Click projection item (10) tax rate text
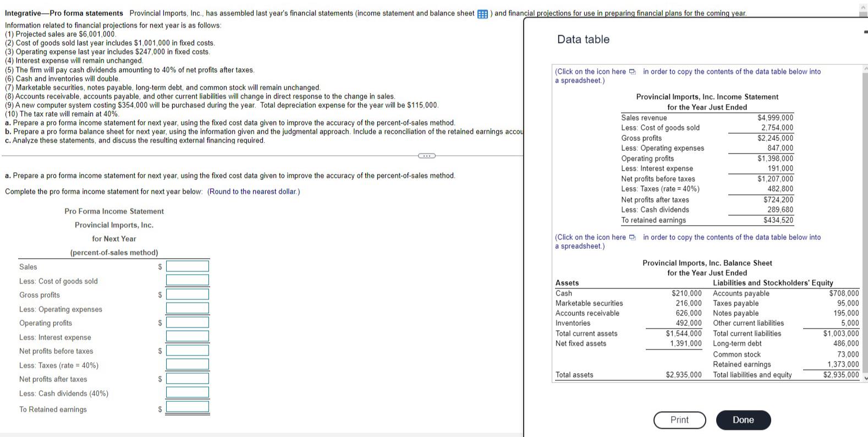Image resolution: width=868 pixels, height=437 pixels. tap(62, 114)
